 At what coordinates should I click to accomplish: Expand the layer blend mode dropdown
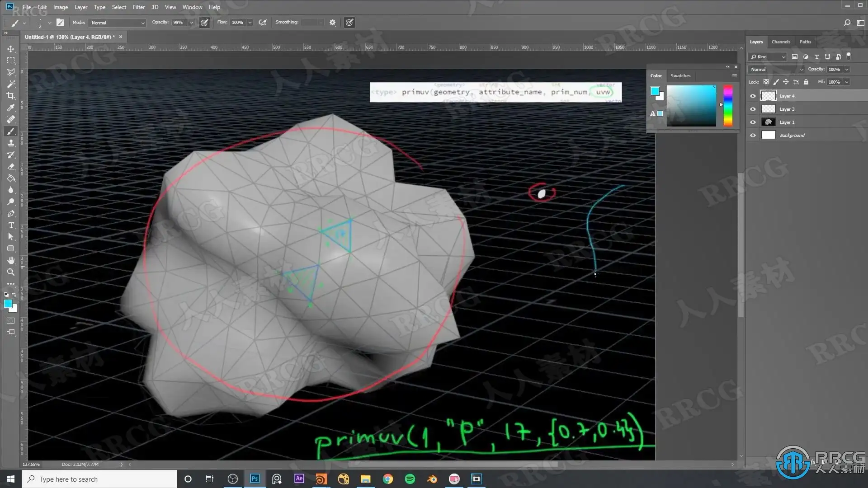click(776, 69)
